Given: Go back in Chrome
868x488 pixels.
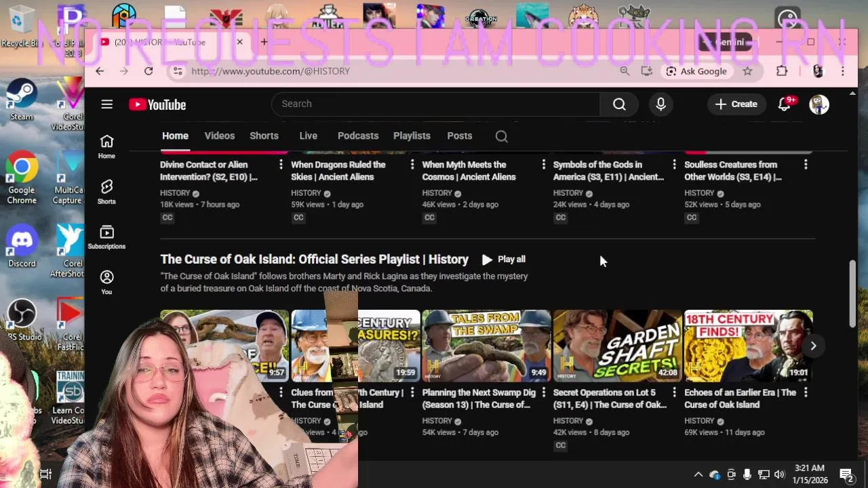Looking at the screenshot, I should (x=100, y=71).
